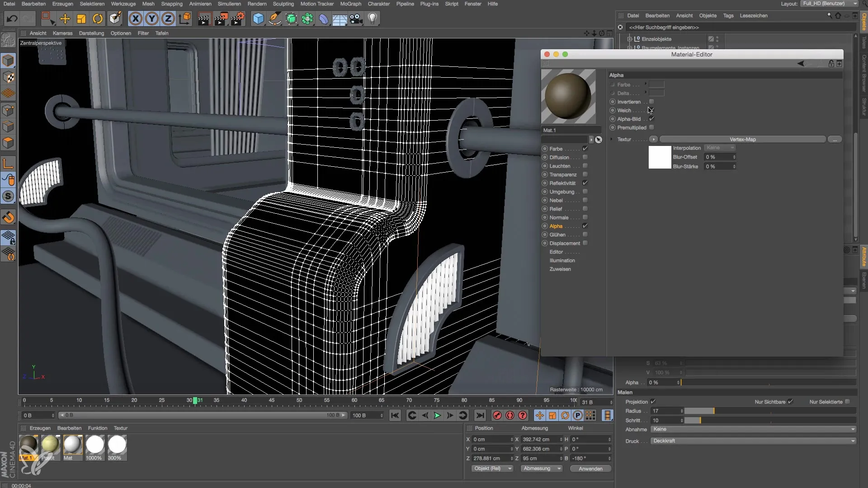868x488 pixels.
Task: Enable the Premultiplied checkbox
Action: click(651, 127)
